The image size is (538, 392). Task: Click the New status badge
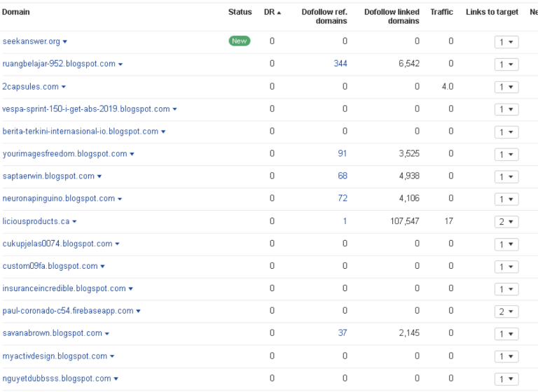[239, 41]
